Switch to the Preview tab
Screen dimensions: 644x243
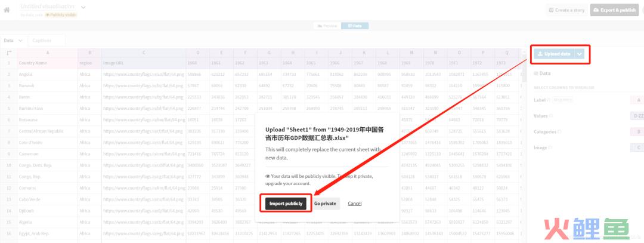327,26
